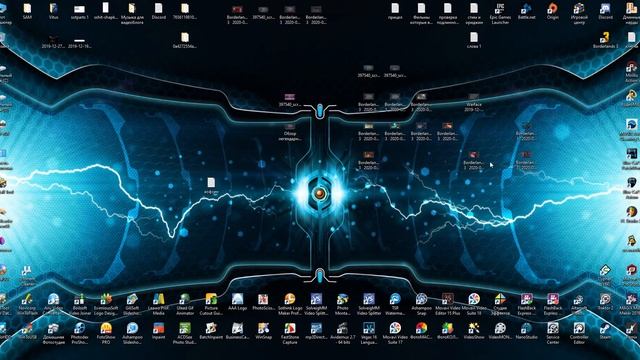The width and height of the screenshot is (640, 360).
Task: Launch ACDSee Photo Studio shortcut
Action: click(184, 333)
